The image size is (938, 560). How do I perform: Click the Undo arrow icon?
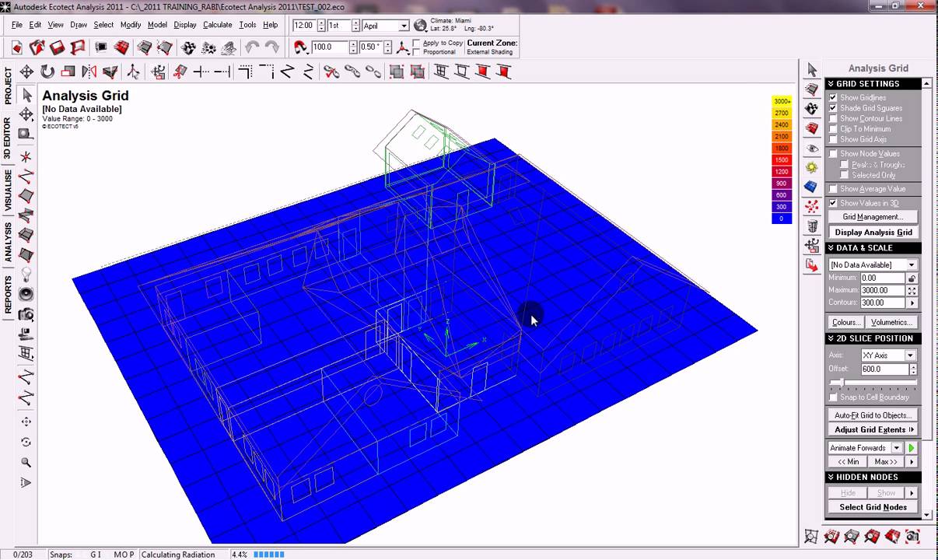coord(251,47)
